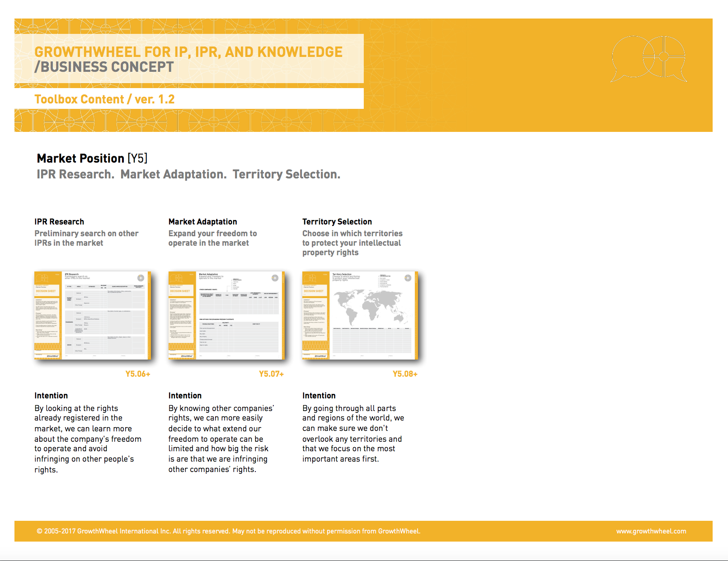Click the /BUSINESS CONCEPT subtitle

pyautogui.click(x=104, y=67)
